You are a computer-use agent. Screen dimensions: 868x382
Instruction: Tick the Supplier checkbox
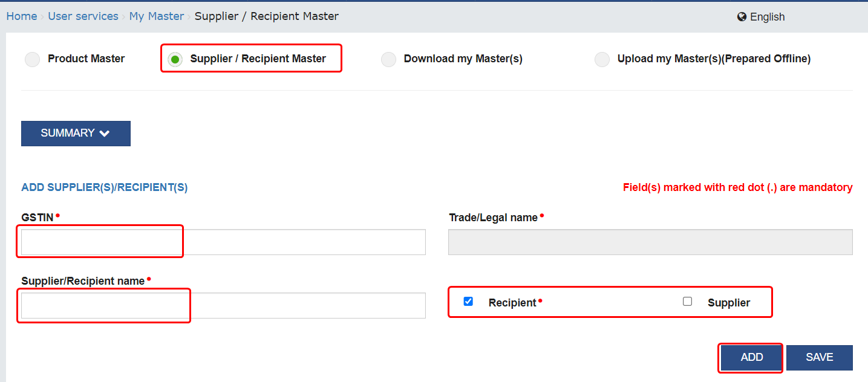point(687,301)
